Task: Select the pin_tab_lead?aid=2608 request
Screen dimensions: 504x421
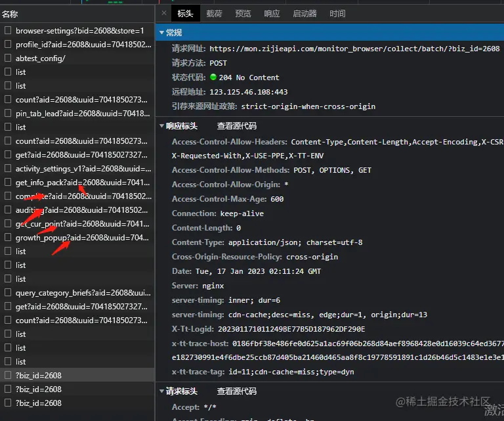Action: pos(77,113)
